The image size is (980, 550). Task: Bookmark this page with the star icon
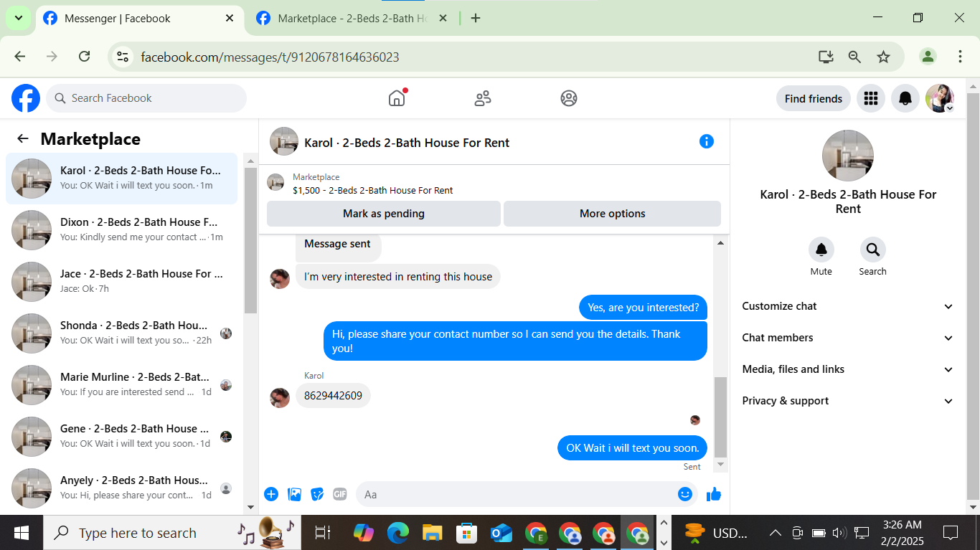point(883,57)
